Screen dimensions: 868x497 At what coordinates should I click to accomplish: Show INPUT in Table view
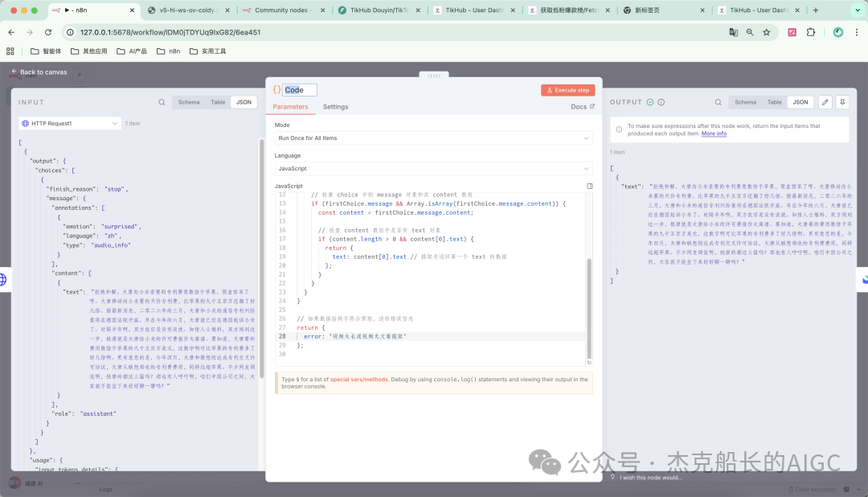click(218, 102)
